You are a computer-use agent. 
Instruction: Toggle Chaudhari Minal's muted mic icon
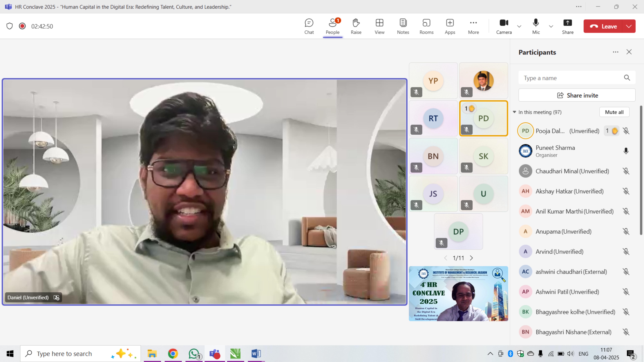626,171
